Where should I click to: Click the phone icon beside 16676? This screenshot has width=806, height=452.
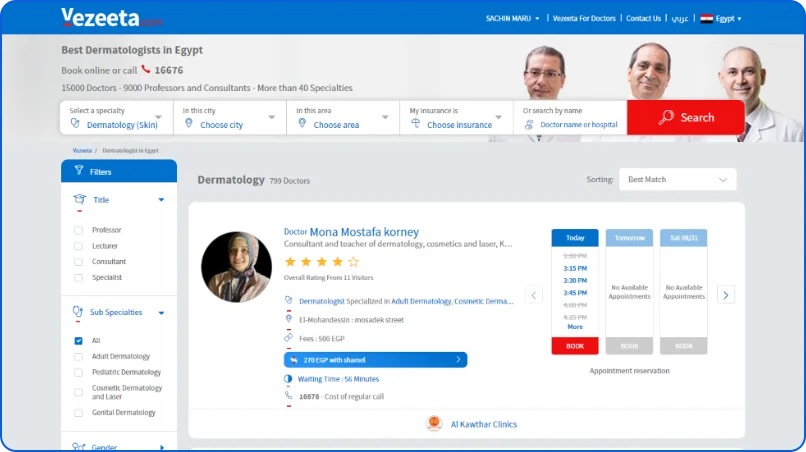click(146, 69)
